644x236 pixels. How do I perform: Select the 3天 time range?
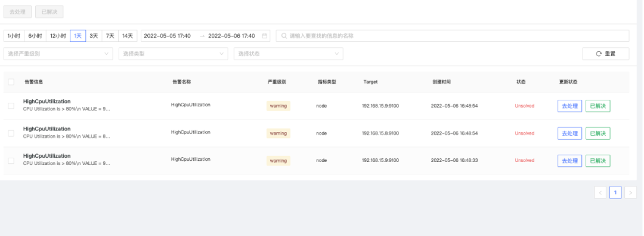coord(94,36)
